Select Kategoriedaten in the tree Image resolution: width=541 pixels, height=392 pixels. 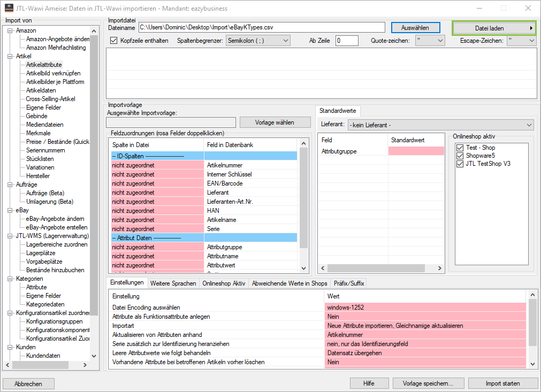click(45, 304)
